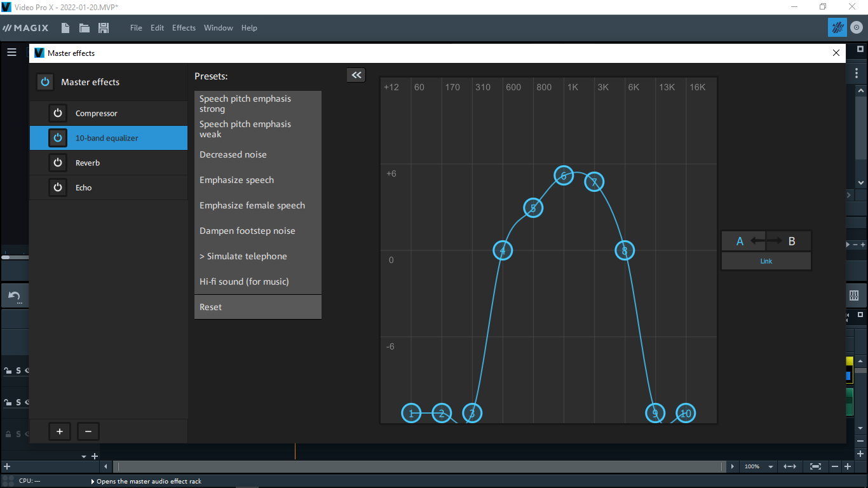Remove an effect with the minus button
The width and height of the screenshot is (868, 488).
88,431
